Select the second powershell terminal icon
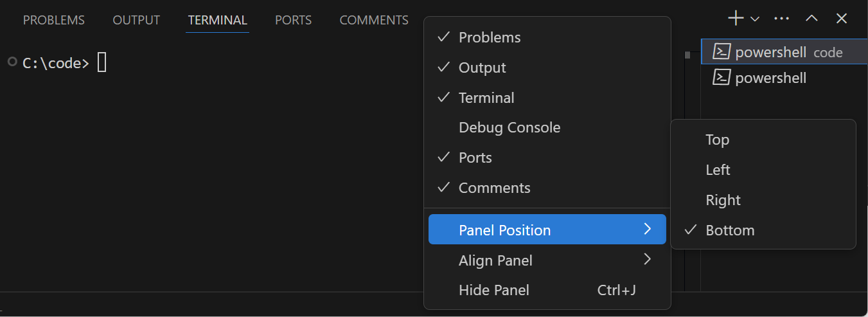This screenshot has width=868, height=317. point(722,78)
